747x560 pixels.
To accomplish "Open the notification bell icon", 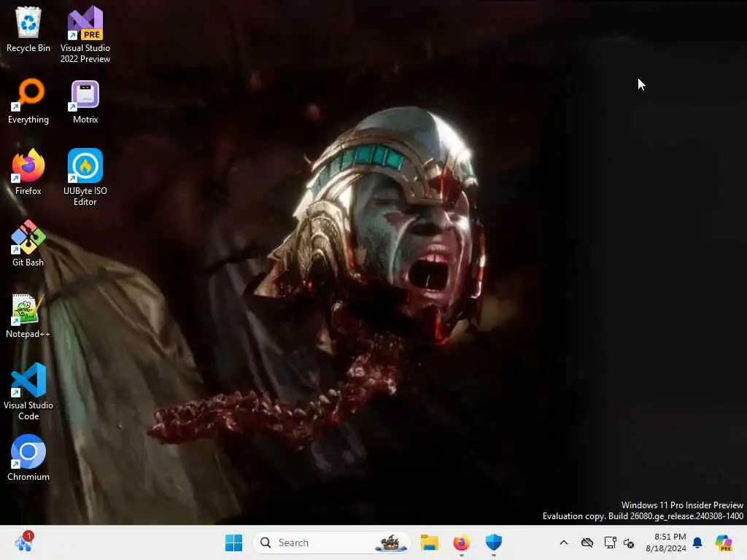I will pyautogui.click(x=697, y=542).
